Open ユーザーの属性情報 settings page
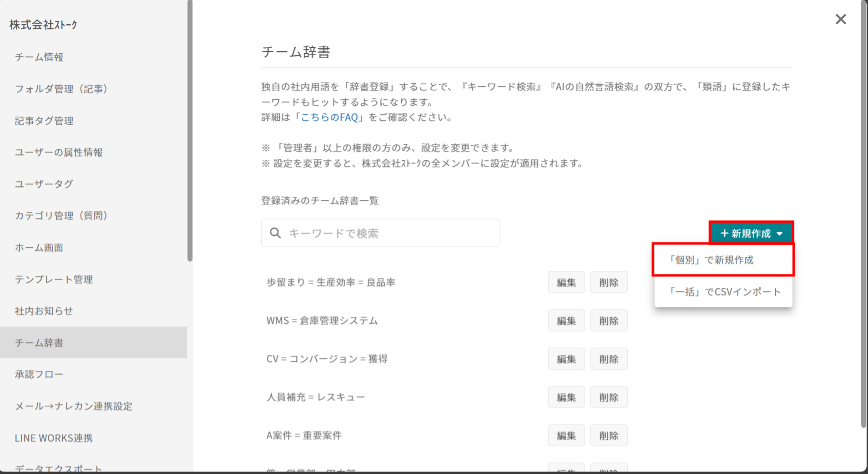868x474 pixels. [59, 153]
